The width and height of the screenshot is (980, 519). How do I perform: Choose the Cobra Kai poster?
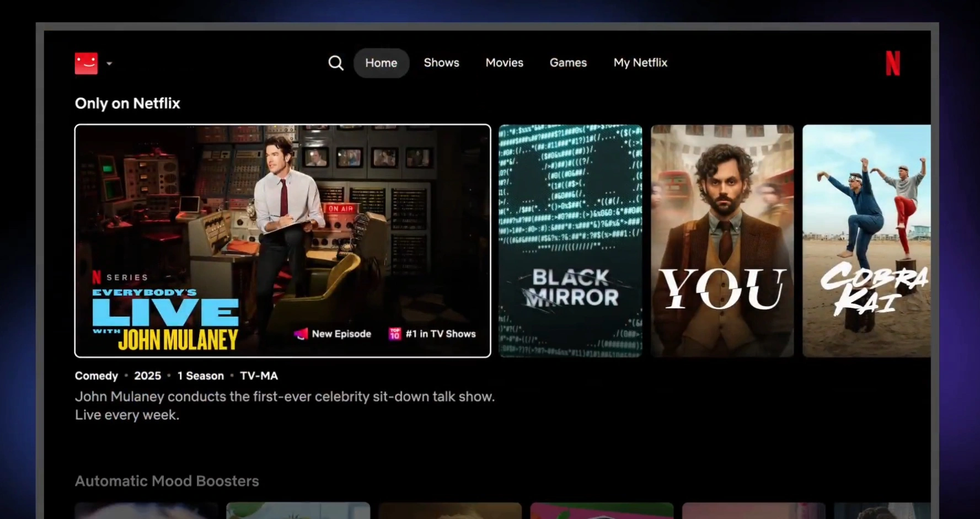866,241
